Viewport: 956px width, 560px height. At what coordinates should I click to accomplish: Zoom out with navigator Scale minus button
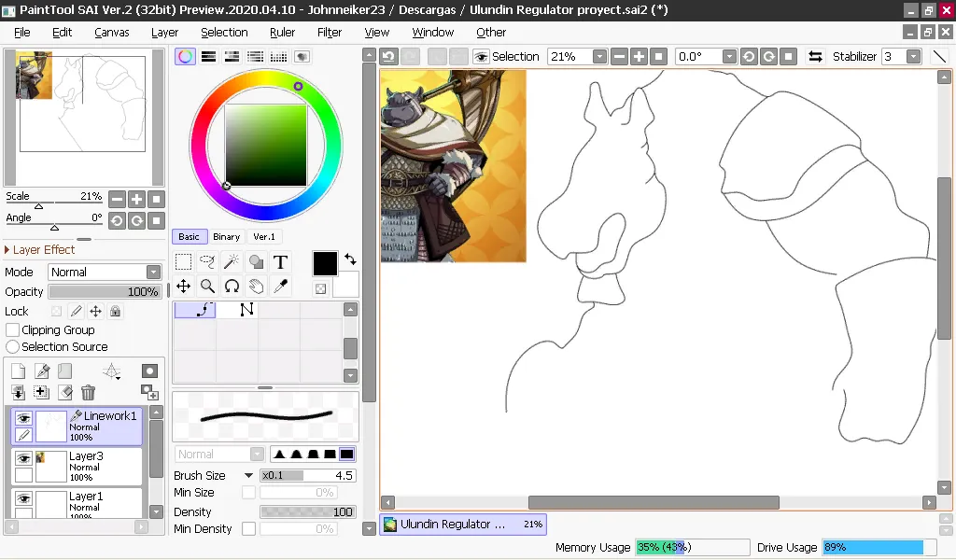117,199
